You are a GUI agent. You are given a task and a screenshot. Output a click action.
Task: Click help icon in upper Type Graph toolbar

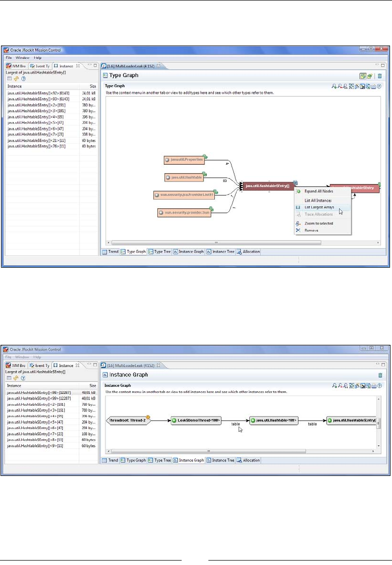click(379, 86)
